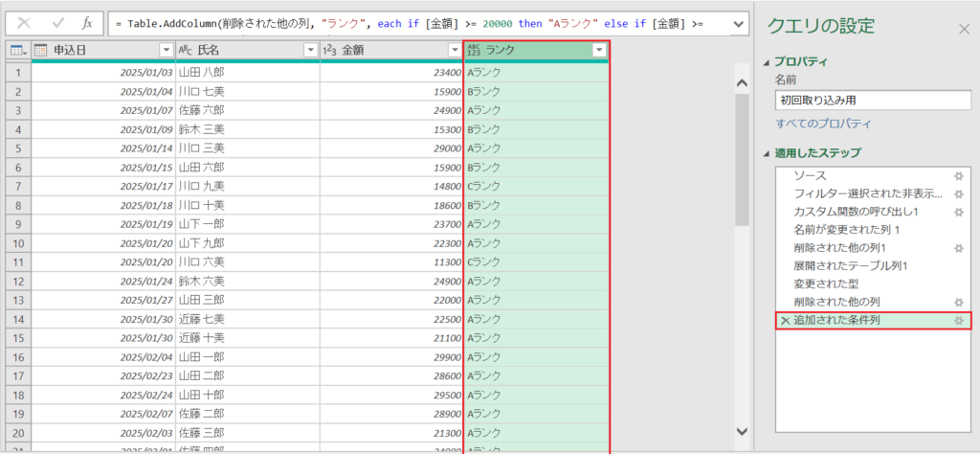Viewport: 980px width, 454px height.
Task: Click the amount cell 11300
Action: tap(391, 262)
